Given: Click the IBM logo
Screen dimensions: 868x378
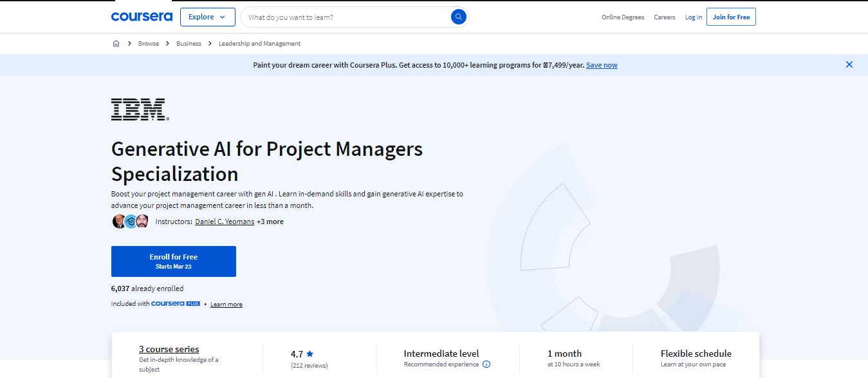Looking at the screenshot, I should click(140, 109).
